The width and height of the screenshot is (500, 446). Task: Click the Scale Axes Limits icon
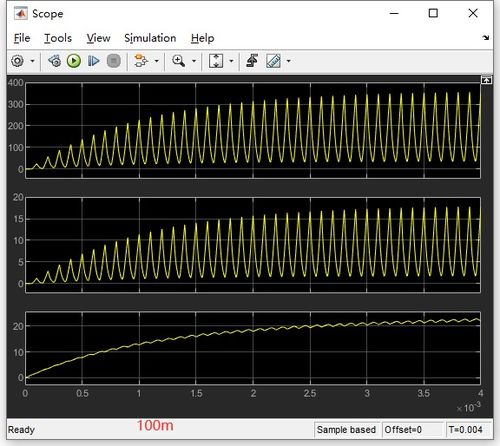coord(216,61)
